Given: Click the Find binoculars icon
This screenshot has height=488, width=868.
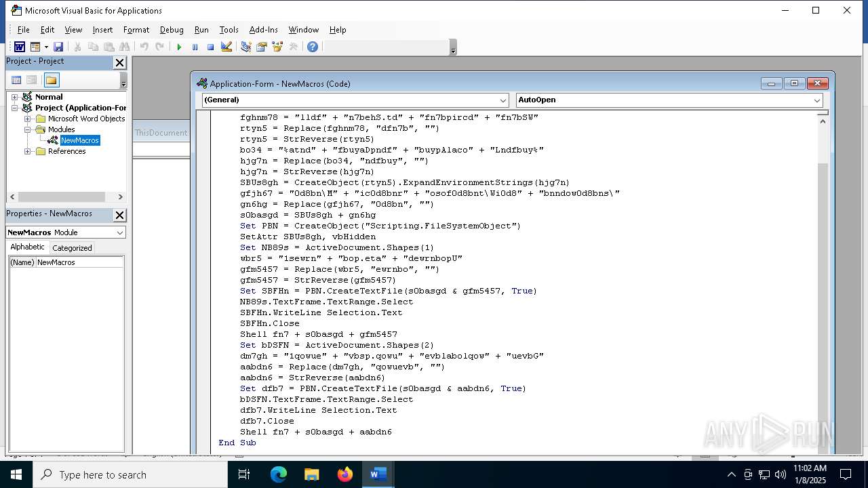Looking at the screenshot, I should point(124,47).
